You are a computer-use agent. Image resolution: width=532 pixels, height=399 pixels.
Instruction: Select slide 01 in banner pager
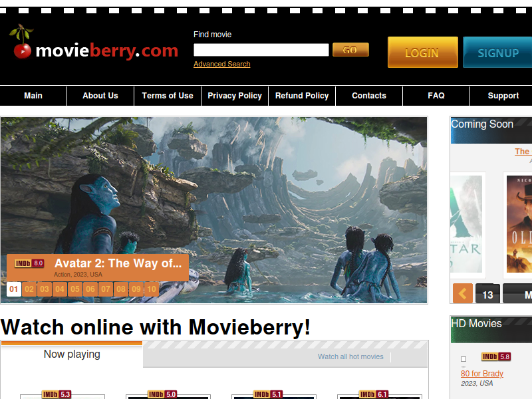[14, 289]
